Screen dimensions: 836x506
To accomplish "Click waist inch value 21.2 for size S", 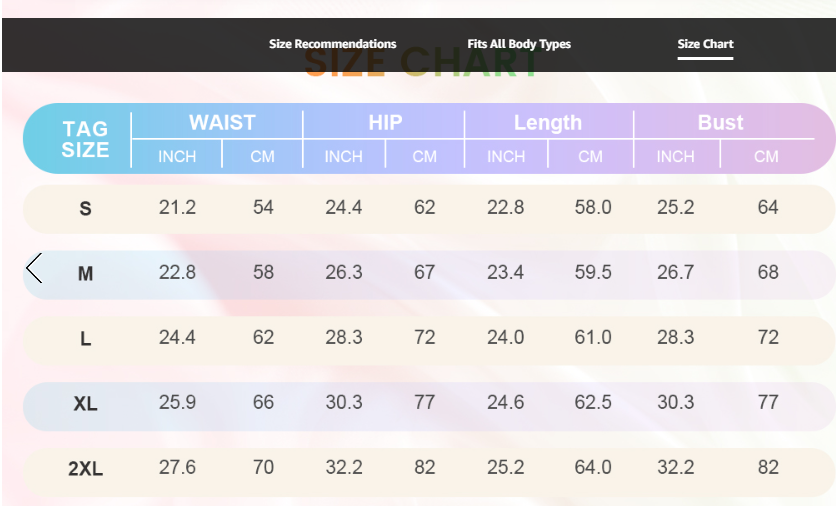I will pyautogui.click(x=177, y=208).
